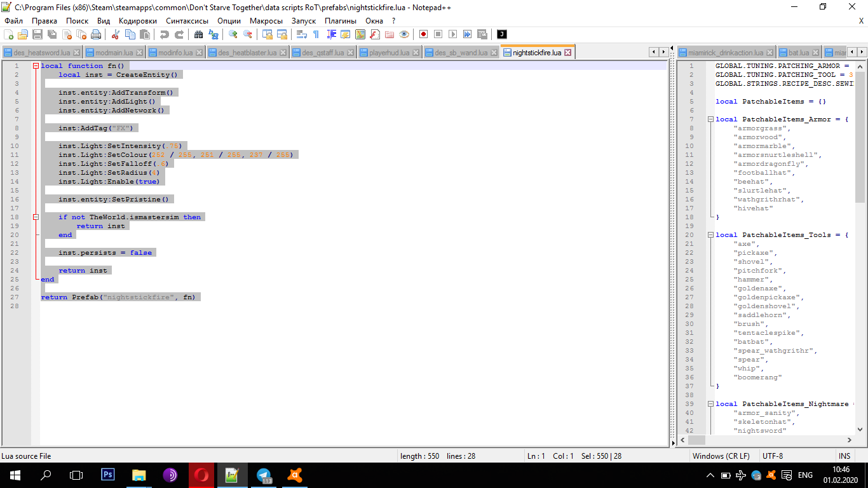This screenshot has width=868, height=488.
Task: Save the recorded macro icon
Action: click(482, 34)
